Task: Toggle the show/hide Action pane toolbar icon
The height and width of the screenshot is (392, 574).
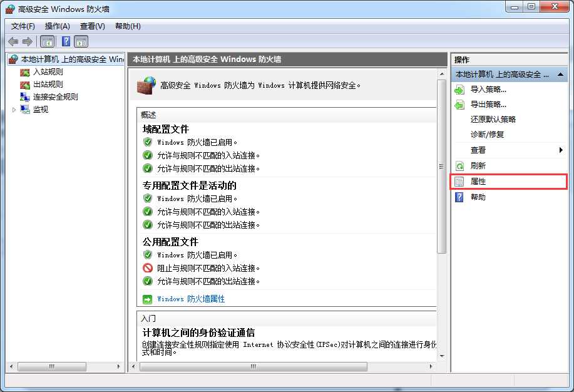Action: coord(81,41)
